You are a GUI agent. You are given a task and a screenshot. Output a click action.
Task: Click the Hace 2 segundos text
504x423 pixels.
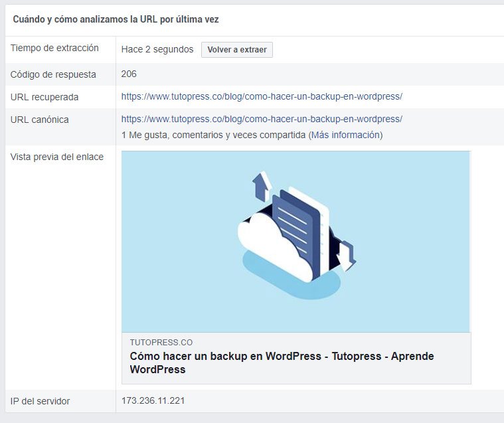(x=157, y=50)
